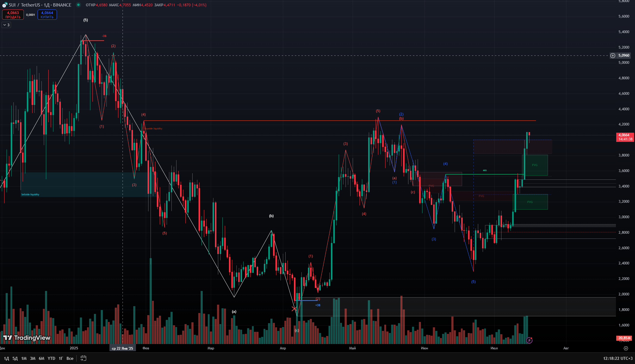Select the blue (4) wave label
The image size is (635, 364).
[x=445, y=164]
